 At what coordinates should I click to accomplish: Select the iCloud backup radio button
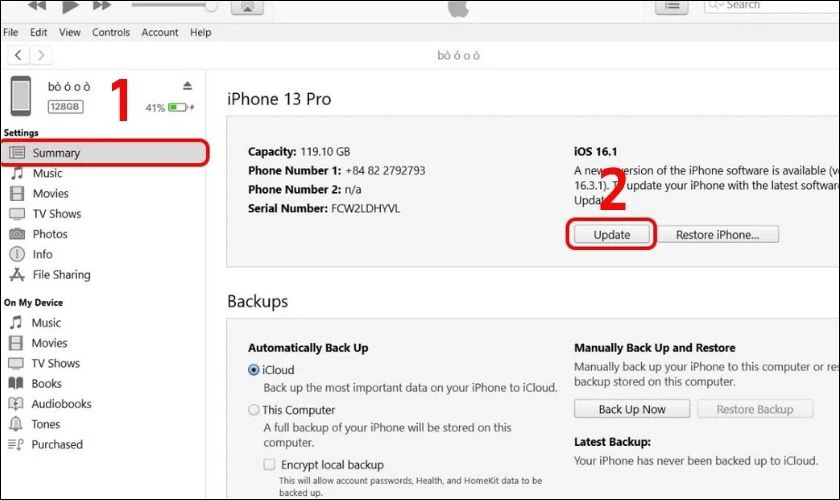pos(254,370)
